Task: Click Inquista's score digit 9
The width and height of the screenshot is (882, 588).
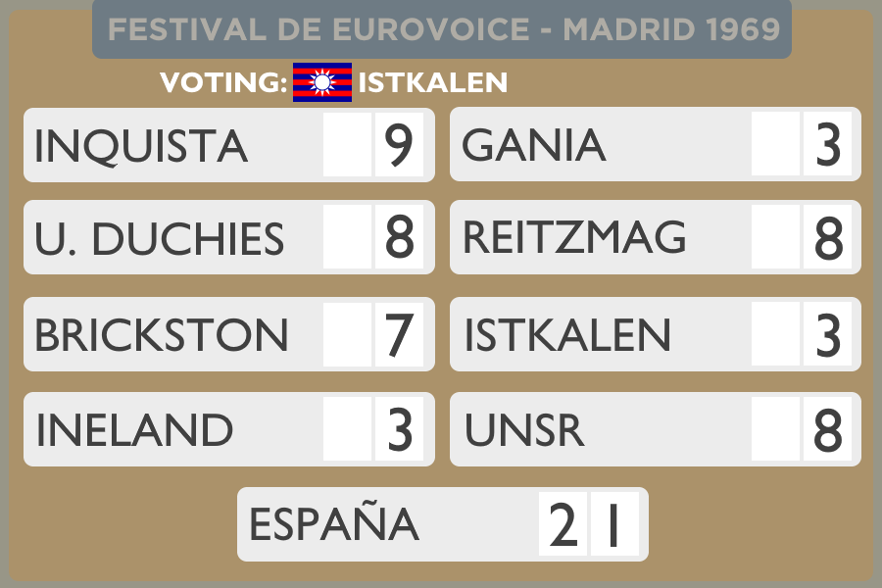Action: pyautogui.click(x=399, y=145)
